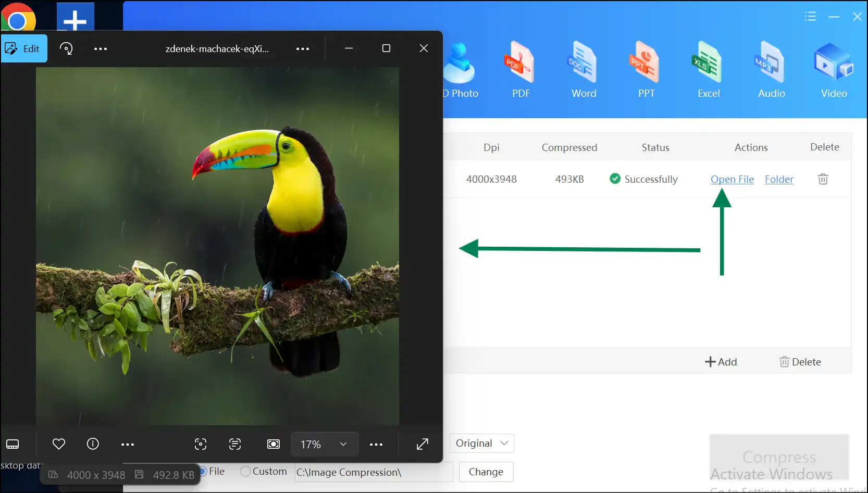Select the Custom output radio option
The image size is (868, 493).
pos(264,472)
